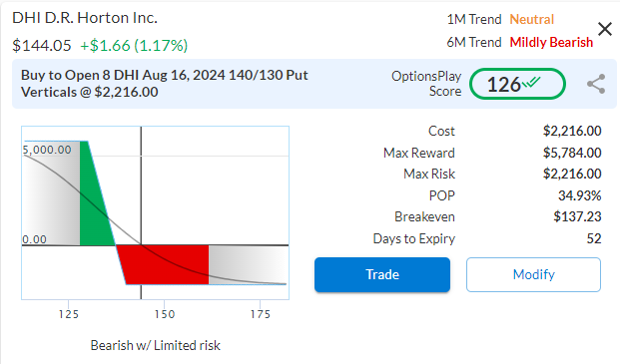This screenshot has width=620, height=364.
Task: Click the OptionsPlay Score 126 badge
Action: click(517, 84)
